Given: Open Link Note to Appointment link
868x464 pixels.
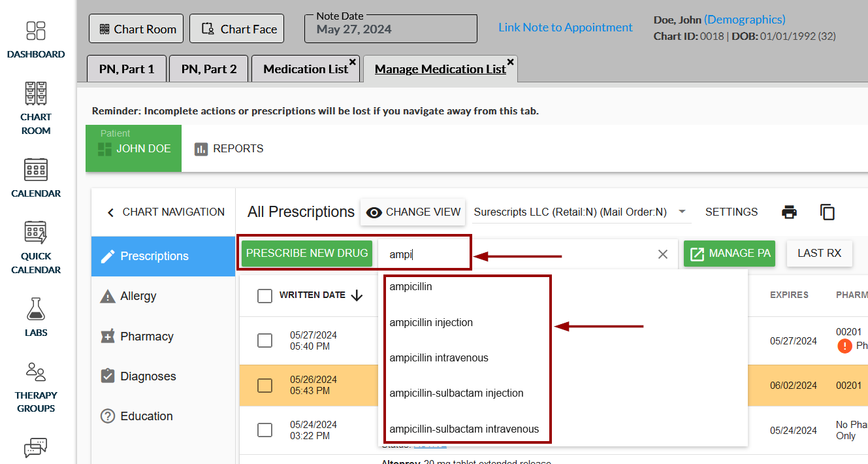Looking at the screenshot, I should pos(565,27).
